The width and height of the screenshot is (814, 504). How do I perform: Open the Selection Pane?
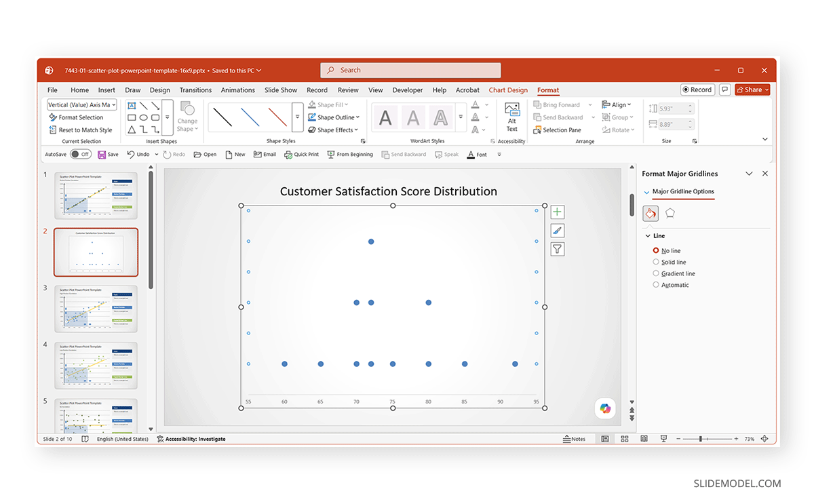point(557,130)
